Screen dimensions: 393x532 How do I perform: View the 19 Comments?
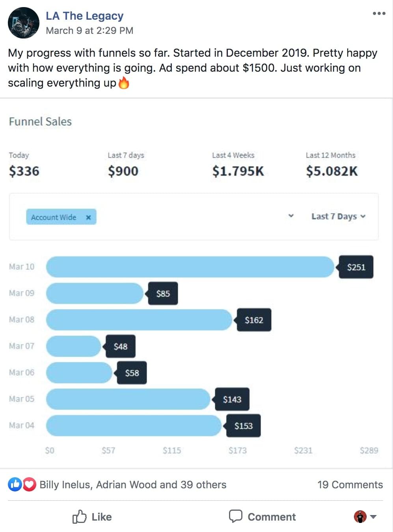click(x=350, y=485)
